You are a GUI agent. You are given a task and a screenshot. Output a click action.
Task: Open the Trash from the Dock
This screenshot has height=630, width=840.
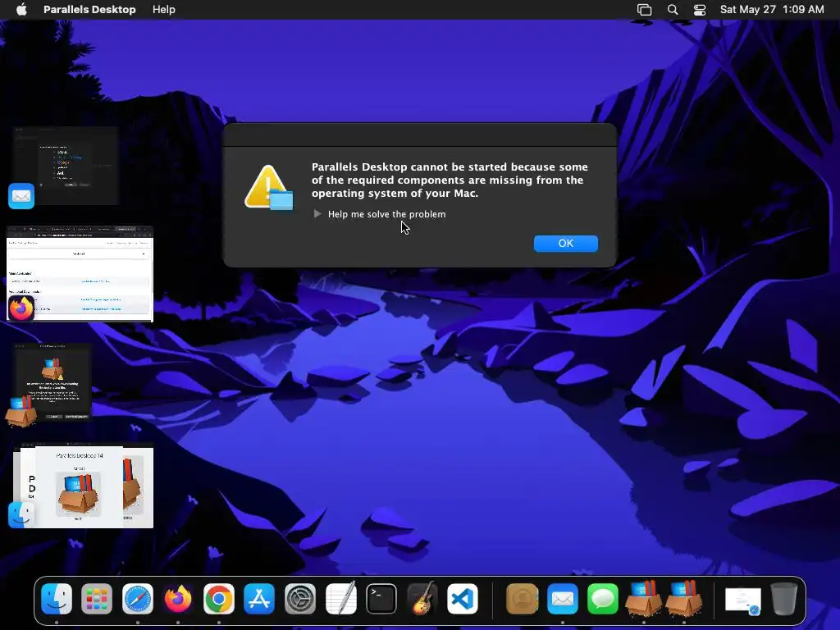[x=783, y=598]
